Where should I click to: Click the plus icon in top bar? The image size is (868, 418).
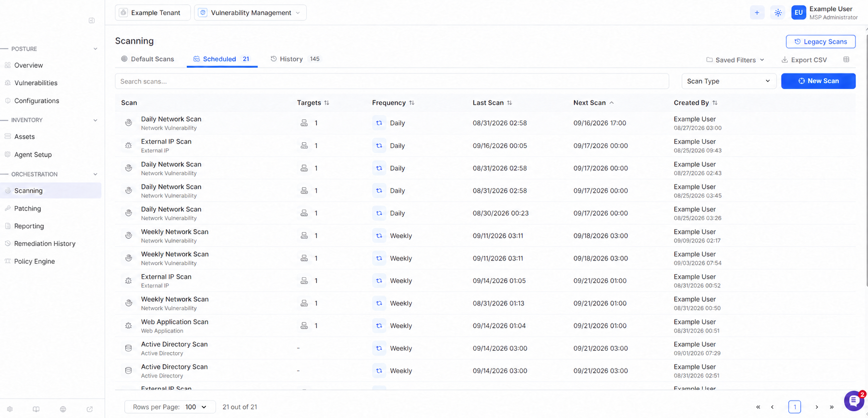click(x=757, y=13)
